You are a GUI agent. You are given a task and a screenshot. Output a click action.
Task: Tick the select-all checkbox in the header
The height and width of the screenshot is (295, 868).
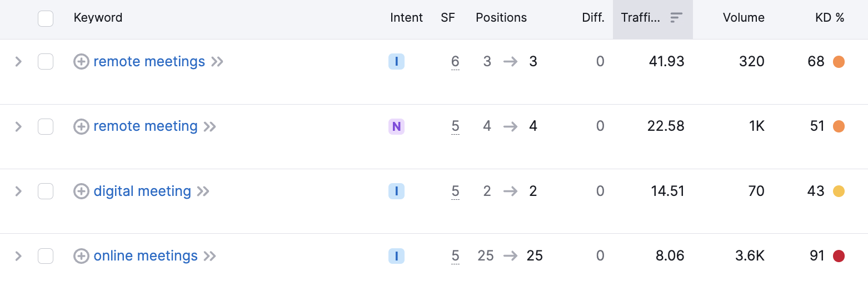click(46, 18)
